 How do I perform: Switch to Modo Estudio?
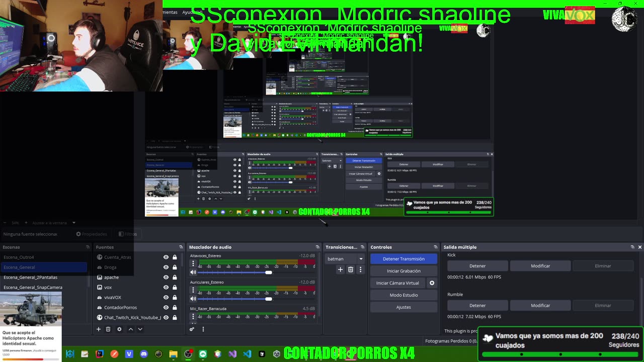pyautogui.click(x=404, y=295)
